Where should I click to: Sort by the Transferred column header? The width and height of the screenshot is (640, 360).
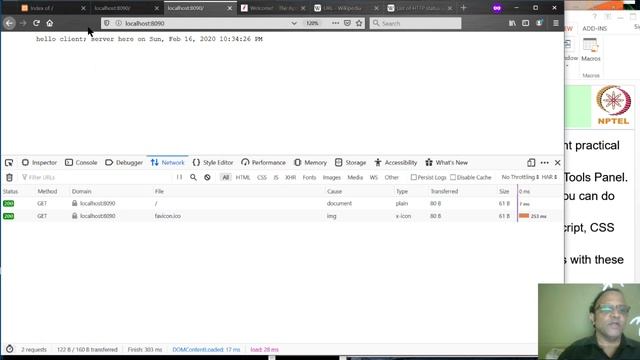pos(444,191)
